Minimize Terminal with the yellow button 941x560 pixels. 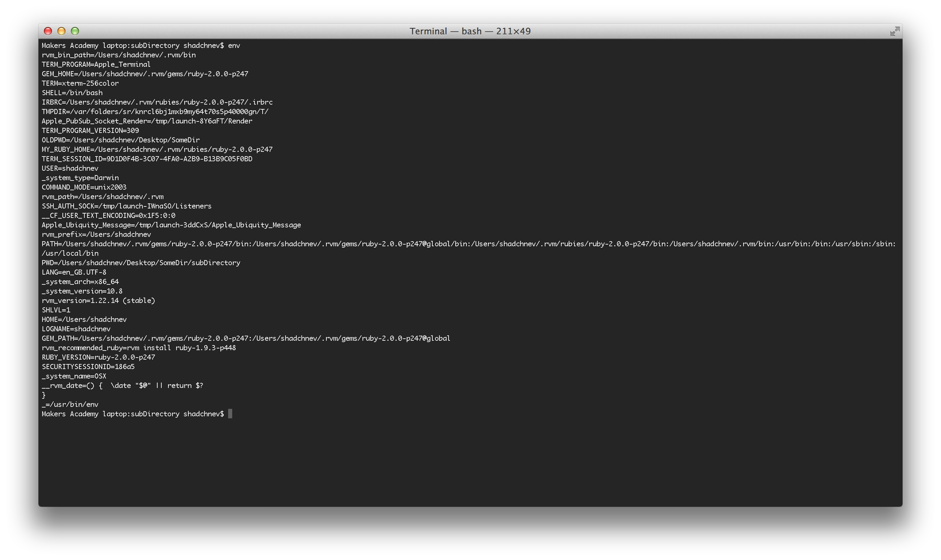point(61,31)
